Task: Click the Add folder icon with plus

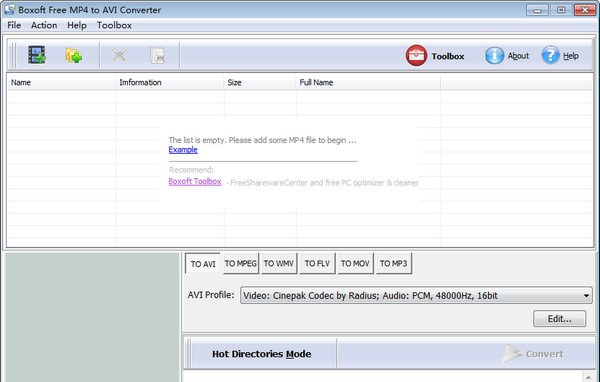Action: (x=74, y=56)
